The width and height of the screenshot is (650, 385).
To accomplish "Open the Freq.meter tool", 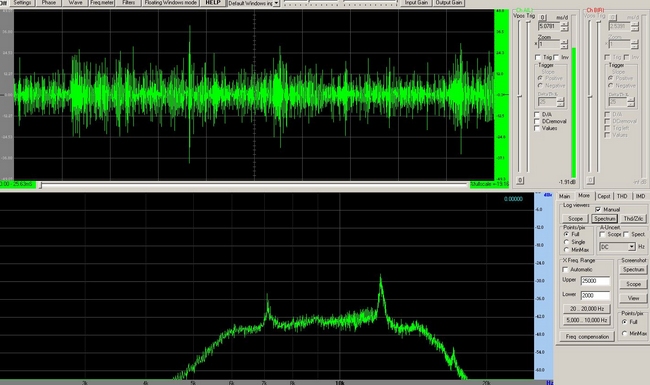I will pyautogui.click(x=102, y=2).
